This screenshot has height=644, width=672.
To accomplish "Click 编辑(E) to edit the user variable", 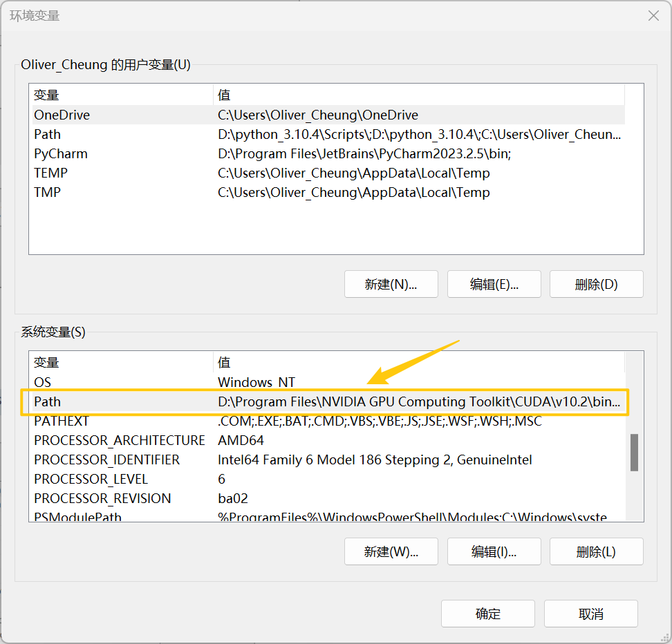I will (494, 284).
